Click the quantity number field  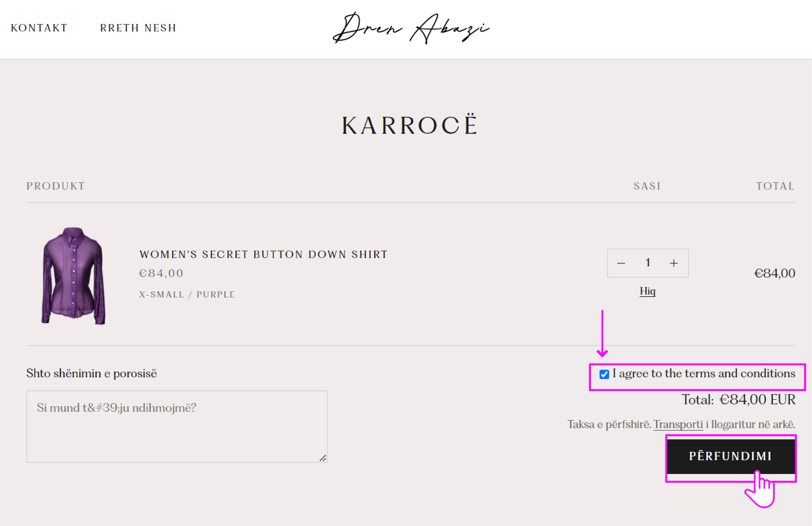(648, 263)
